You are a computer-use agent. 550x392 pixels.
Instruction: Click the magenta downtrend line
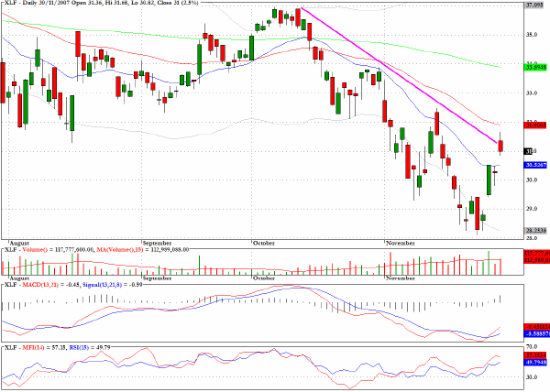pyautogui.click(x=399, y=74)
